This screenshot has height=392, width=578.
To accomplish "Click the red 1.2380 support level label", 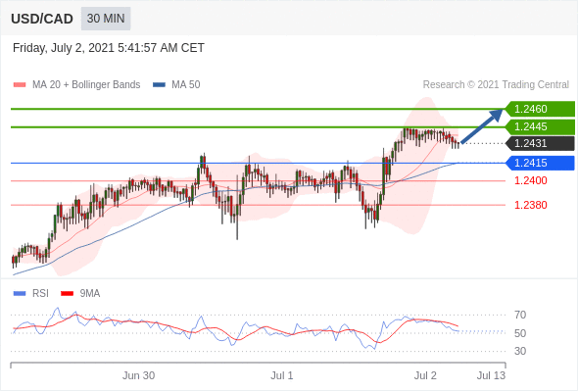I will pyautogui.click(x=530, y=205).
